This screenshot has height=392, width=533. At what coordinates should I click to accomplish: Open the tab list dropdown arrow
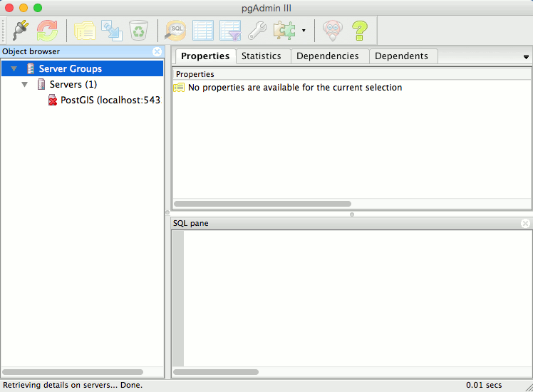coord(526,56)
